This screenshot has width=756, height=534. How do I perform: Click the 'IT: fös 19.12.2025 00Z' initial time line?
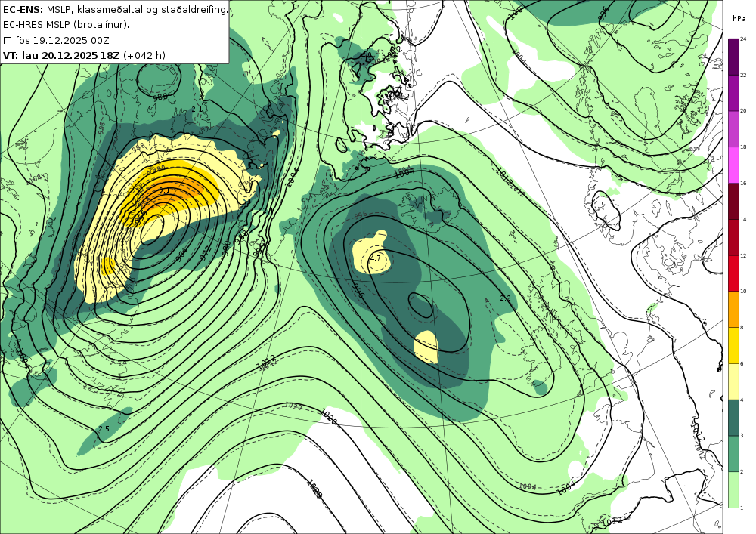point(56,40)
